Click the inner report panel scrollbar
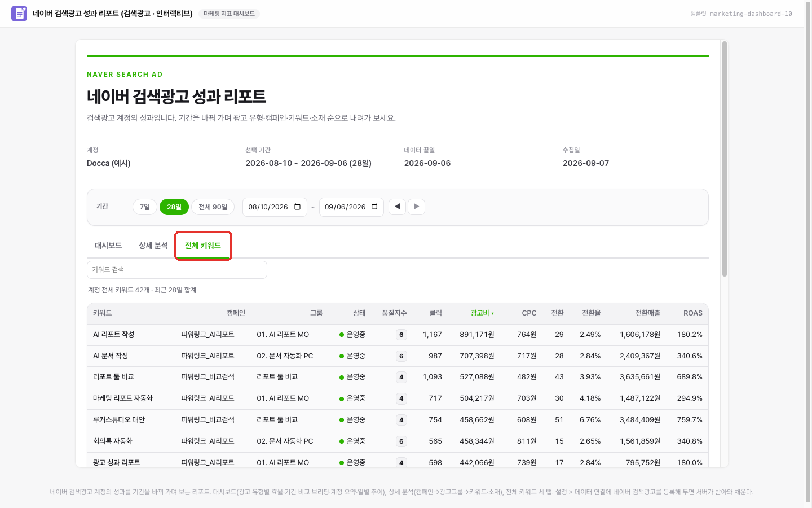Screen dimensions: 812x508 (725, 159)
